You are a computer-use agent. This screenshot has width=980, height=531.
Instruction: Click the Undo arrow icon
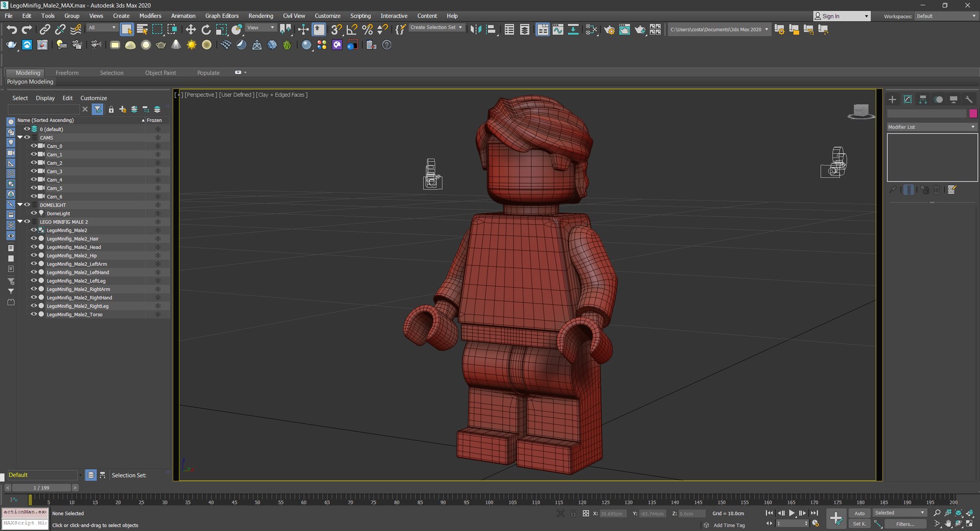(11, 30)
